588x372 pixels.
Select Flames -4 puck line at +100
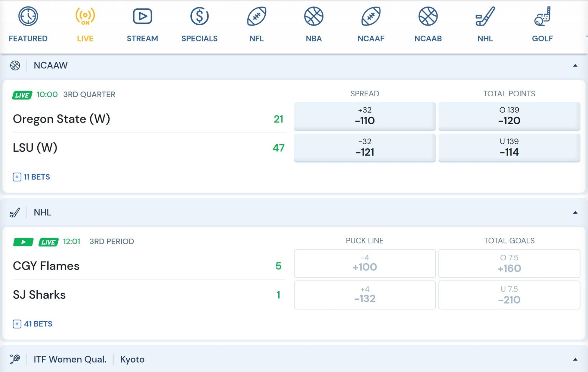pyautogui.click(x=365, y=263)
